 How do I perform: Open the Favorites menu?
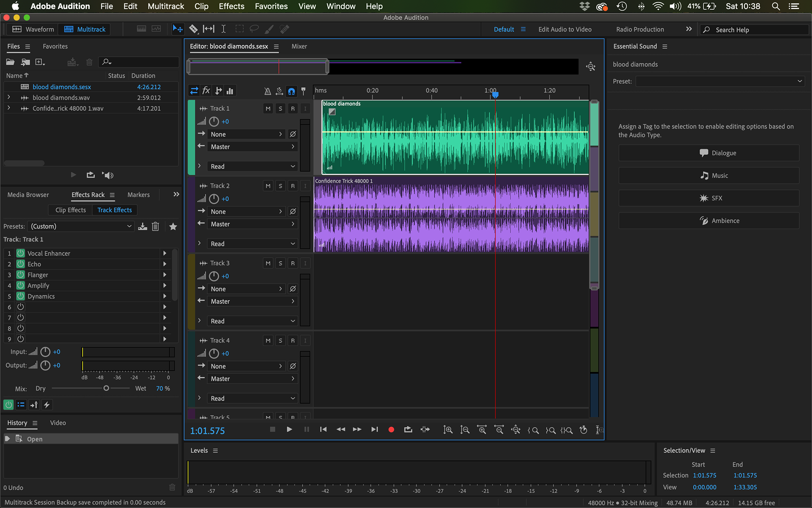[271, 6]
